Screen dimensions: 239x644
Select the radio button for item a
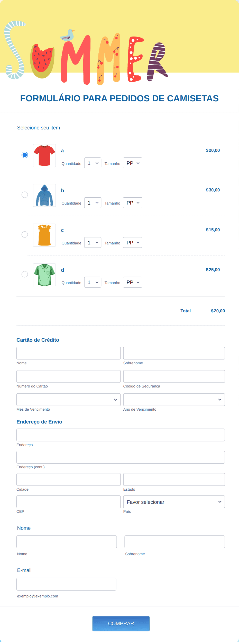pyautogui.click(x=25, y=155)
